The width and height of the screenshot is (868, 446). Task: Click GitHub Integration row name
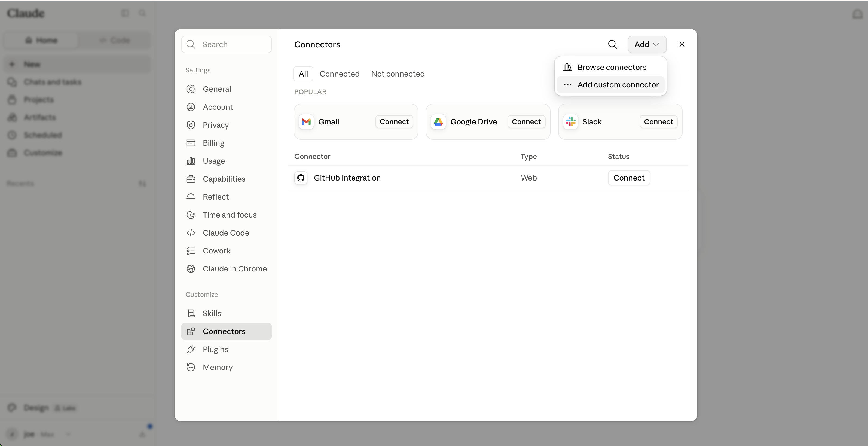click(x=347, y=178)
